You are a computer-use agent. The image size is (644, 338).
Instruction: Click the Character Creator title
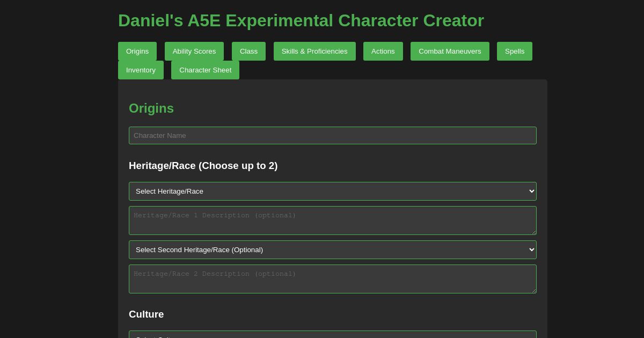[x=301, y=20]
